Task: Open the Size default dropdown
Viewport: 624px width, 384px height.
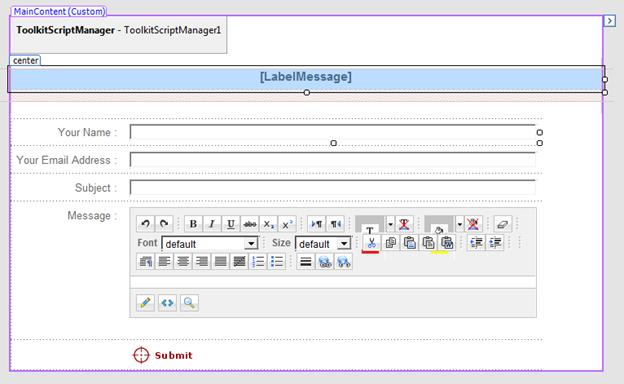Action: 323,244
